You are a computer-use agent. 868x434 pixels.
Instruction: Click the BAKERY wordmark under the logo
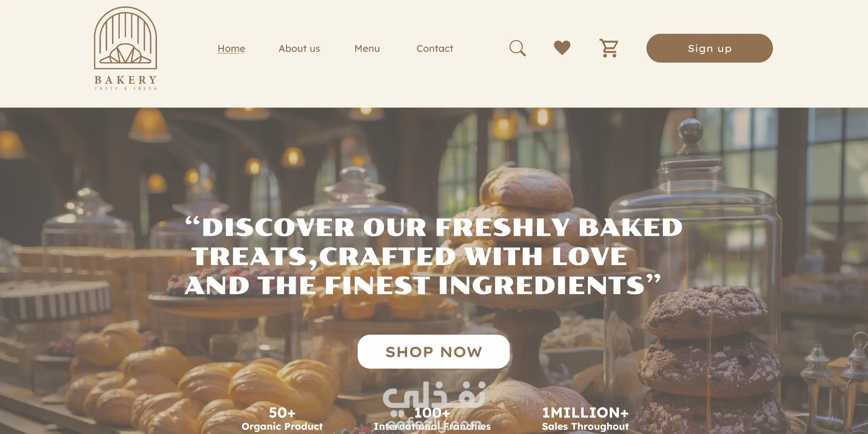click(126, 80)
